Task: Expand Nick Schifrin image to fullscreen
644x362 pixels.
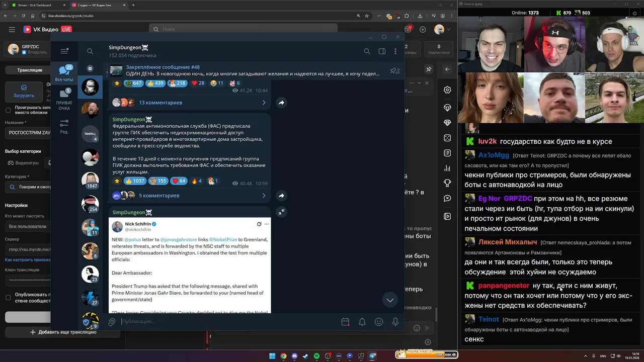Action: point(281,212)
